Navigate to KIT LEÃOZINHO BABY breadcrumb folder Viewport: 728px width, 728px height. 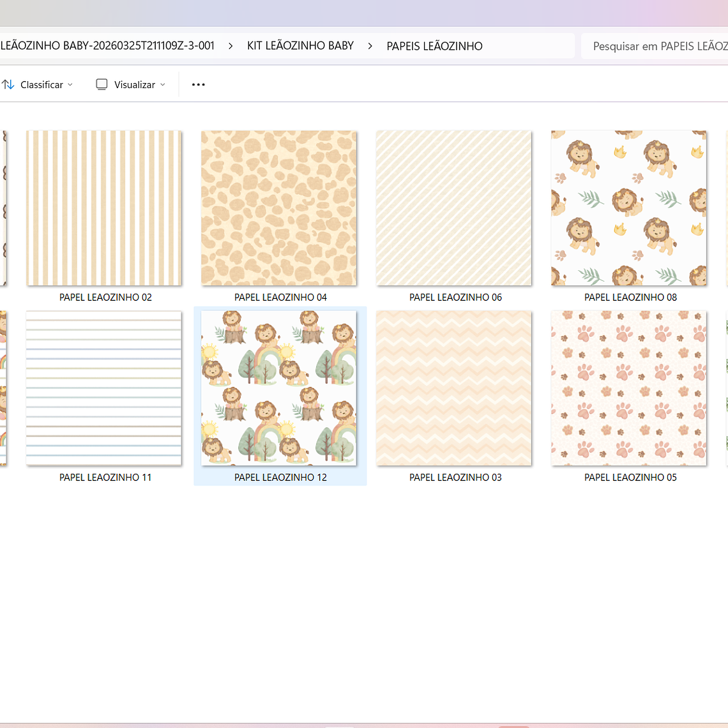click(300, 46)
